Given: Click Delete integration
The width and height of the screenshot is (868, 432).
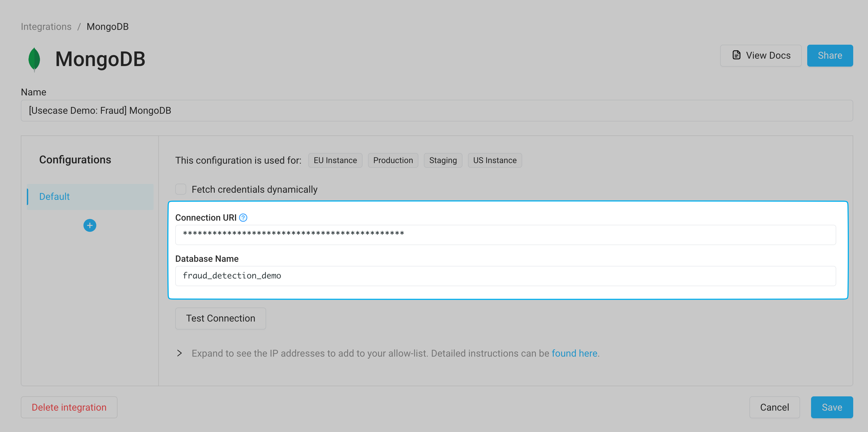Looking at the screenshot, I should (x=69, y=407).
